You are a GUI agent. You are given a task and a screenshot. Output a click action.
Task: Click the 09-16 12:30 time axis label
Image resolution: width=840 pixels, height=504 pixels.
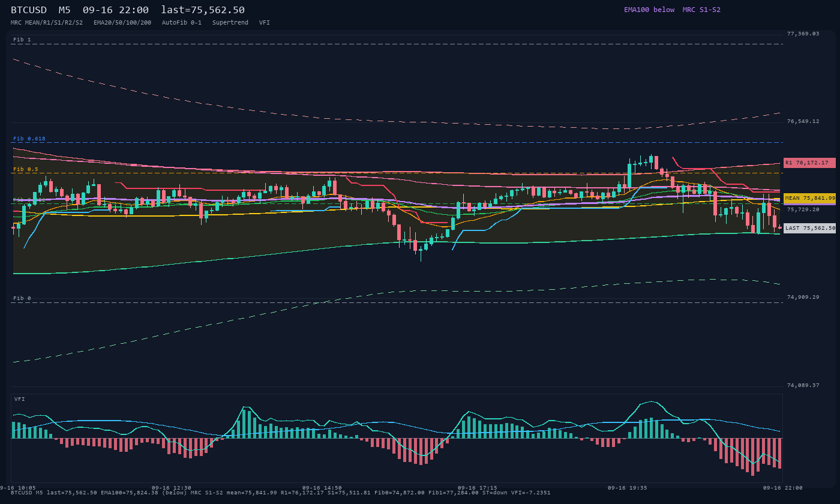172,488
